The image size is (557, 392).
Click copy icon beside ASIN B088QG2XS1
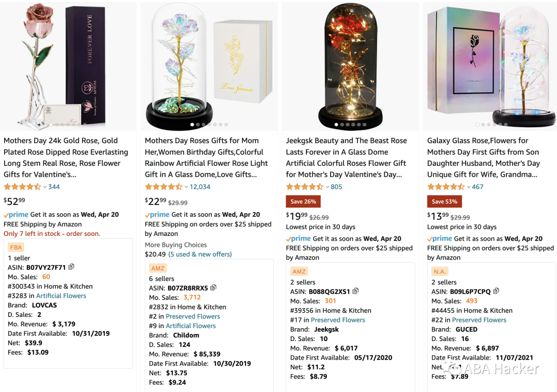(x=355, y=291)
